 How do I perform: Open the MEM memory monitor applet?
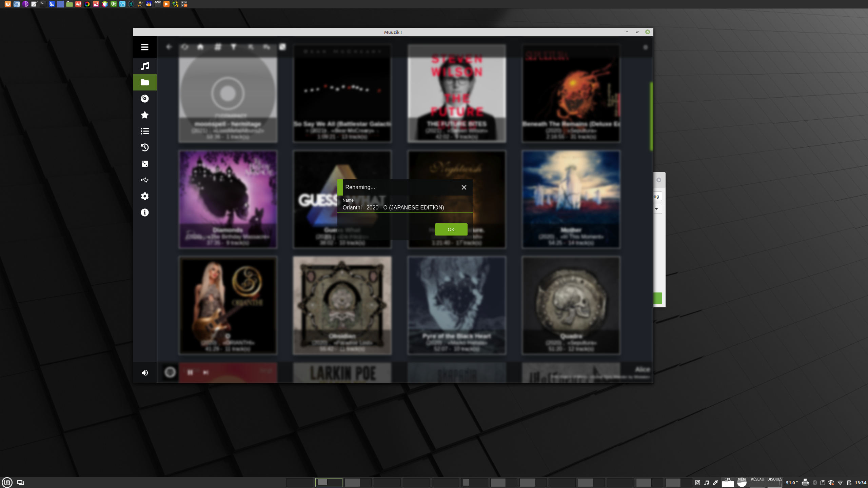(x=742, y=482)
